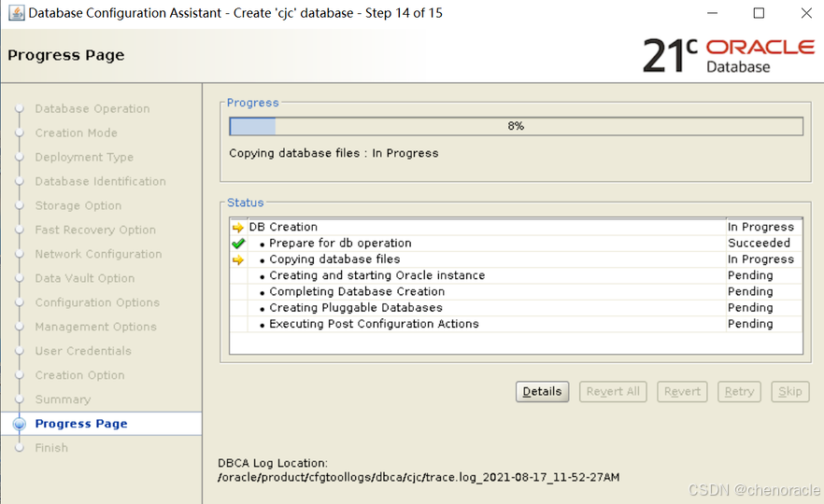Click the Revert button
The height and width of the screenshot is (504, 824).
682,392
